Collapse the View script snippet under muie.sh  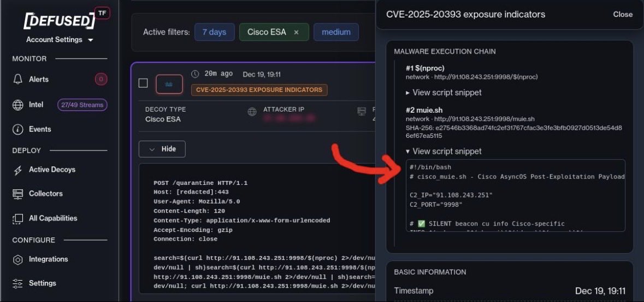click(x=444, y=152)
